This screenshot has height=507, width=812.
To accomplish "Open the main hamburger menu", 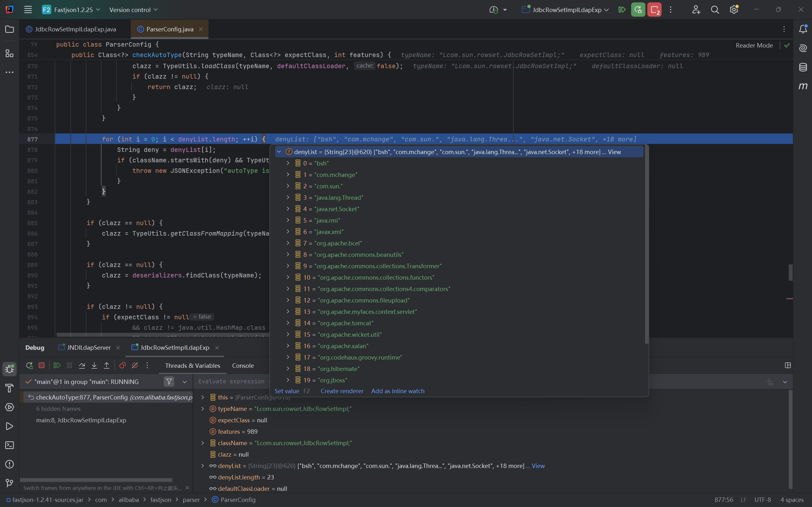I will [28, 10].
